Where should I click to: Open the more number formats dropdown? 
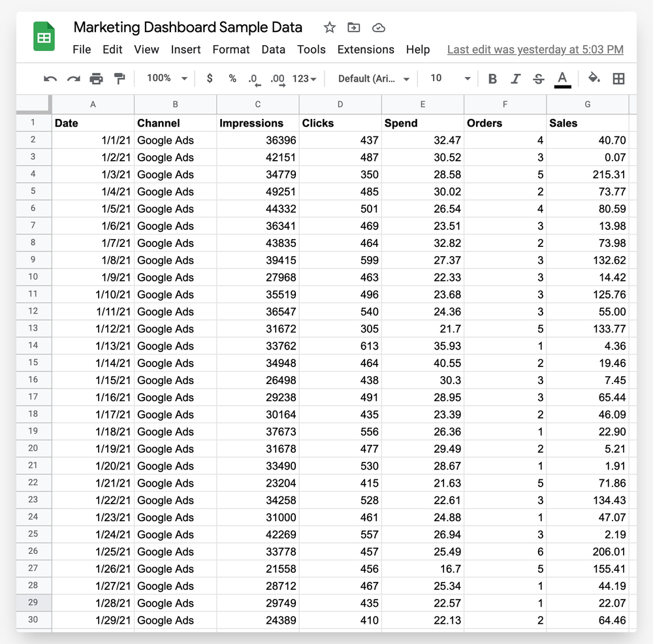[302, 78]
